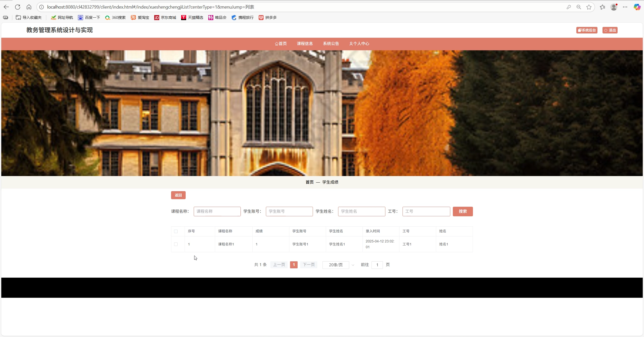Refresh the current page
The width and height of the screenshot is (644, 337).
[17, 7]
